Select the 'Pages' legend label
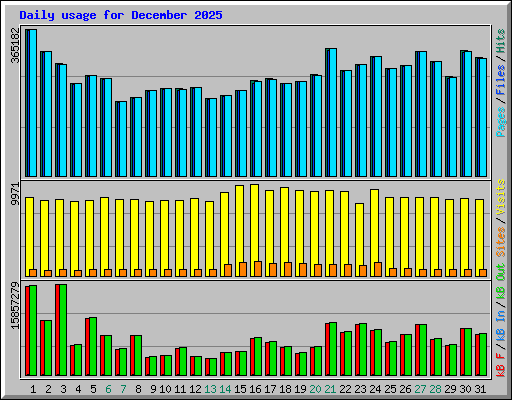Viewport: 512px width, 400px height. coord(501,122)
